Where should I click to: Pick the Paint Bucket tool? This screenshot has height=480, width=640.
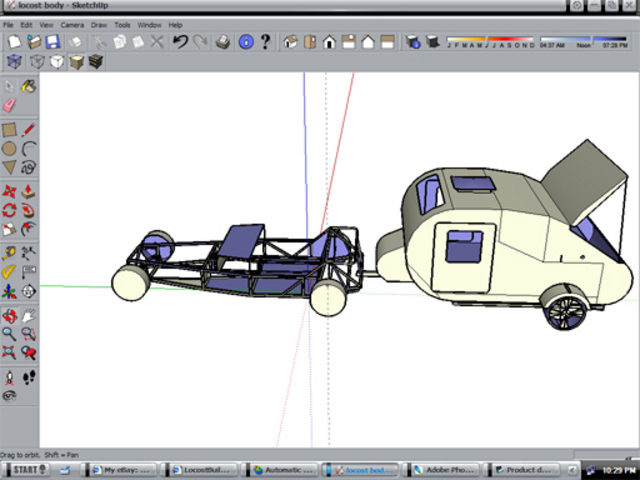[28, 87]
